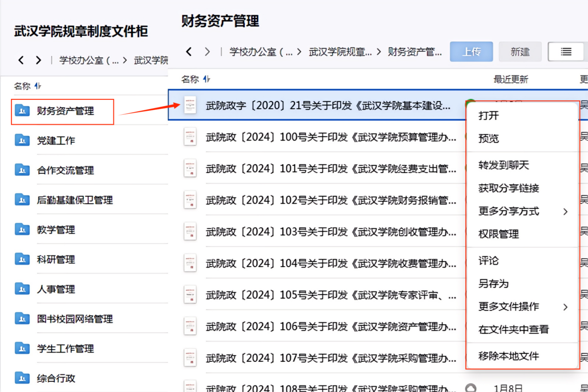The height and width of the screenshot is (392, 588).
Task: Click the sort icon beside left 名称 header
Action: (38, 86)
